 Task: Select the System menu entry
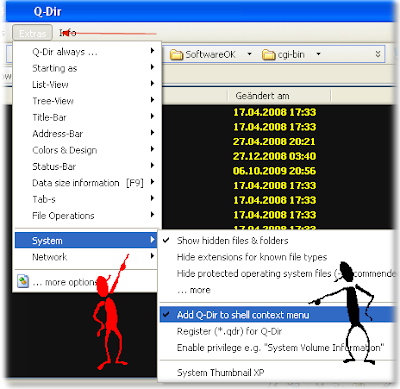[x=86, y=240]
